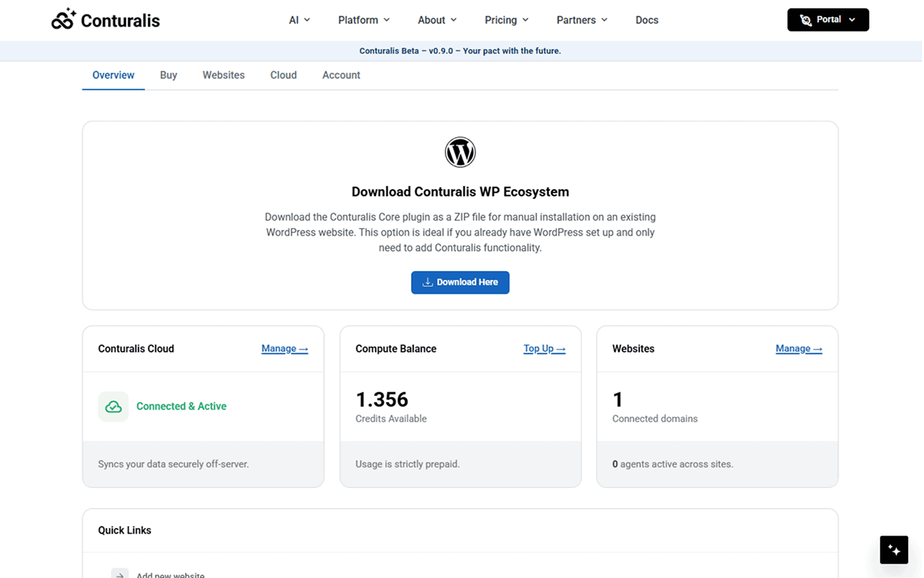
Task: Go to the Docs page
Action: click(647, 20)
